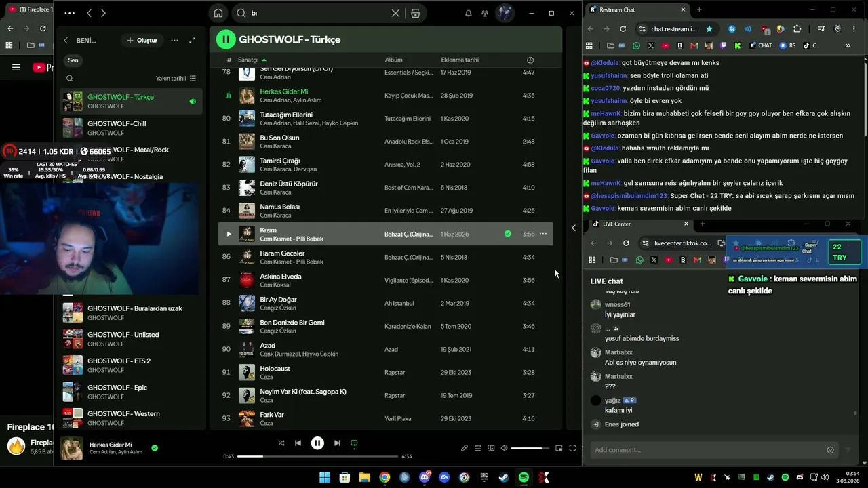Open GHOSTWOLF - Unlisted playlist
868x488 pixels.
click(x=132, y=339)
